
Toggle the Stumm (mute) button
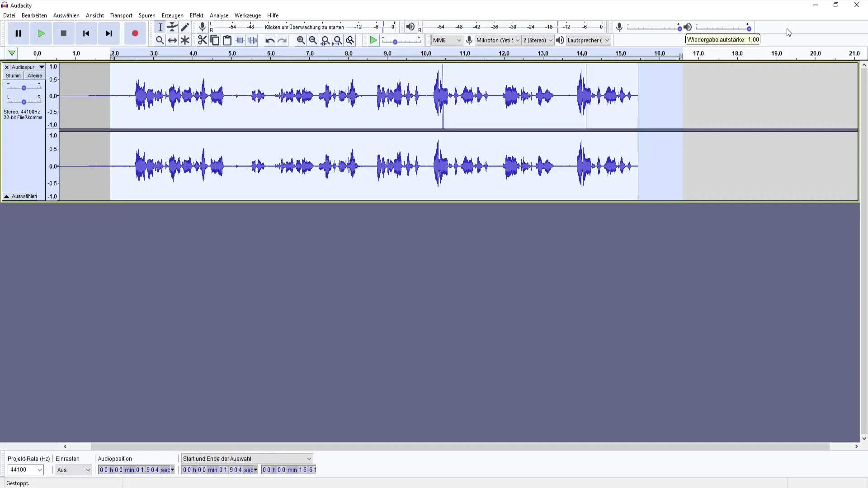(x=13, y=75)
